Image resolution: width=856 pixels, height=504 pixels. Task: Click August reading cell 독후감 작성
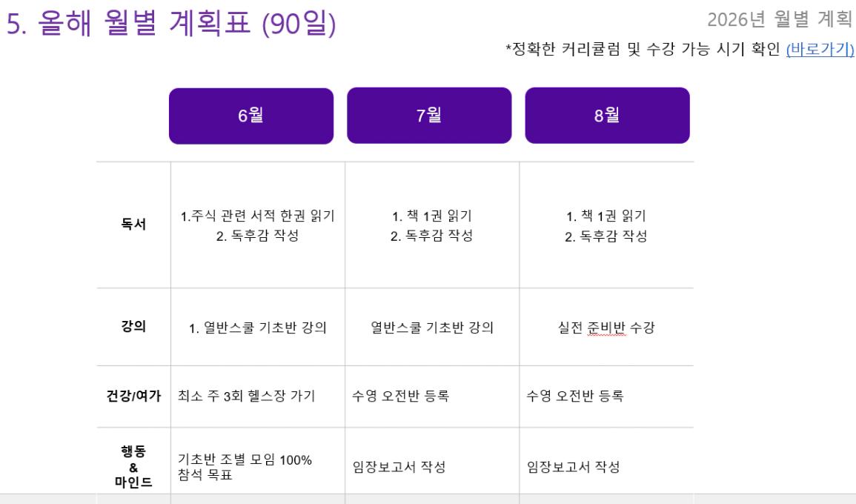(606, 236)
